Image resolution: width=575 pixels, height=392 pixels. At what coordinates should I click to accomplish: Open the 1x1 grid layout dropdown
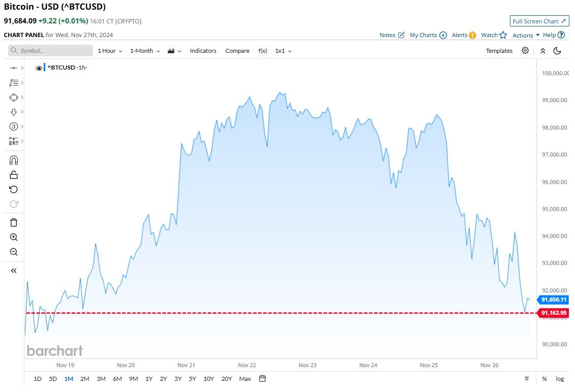coord(283,51)
